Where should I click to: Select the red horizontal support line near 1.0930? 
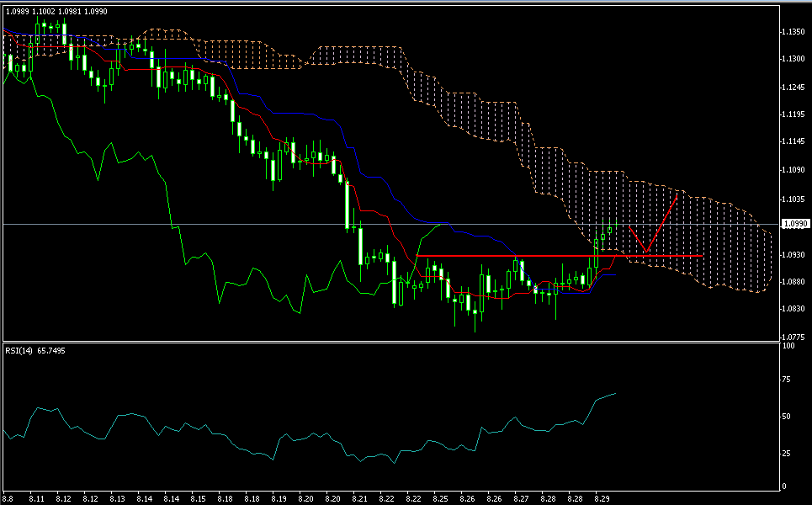click(560, 256)
